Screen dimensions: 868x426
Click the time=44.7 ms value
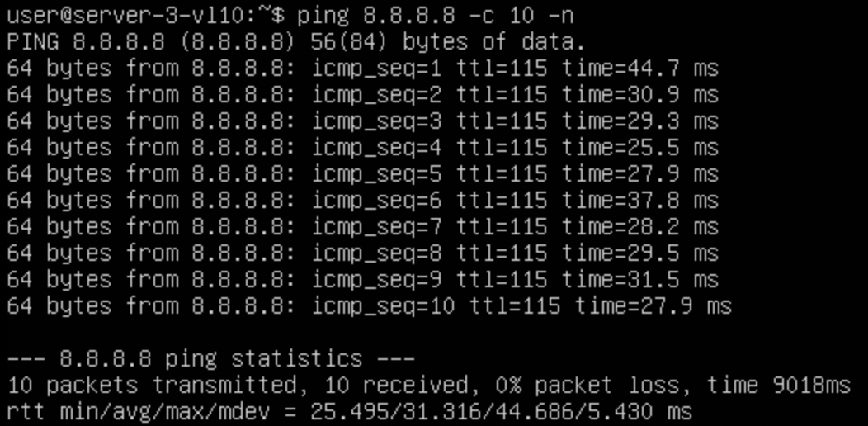point(640,68)
